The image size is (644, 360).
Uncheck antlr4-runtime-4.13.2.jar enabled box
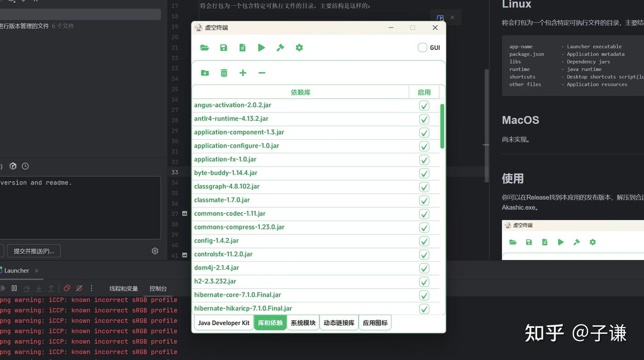424,119
